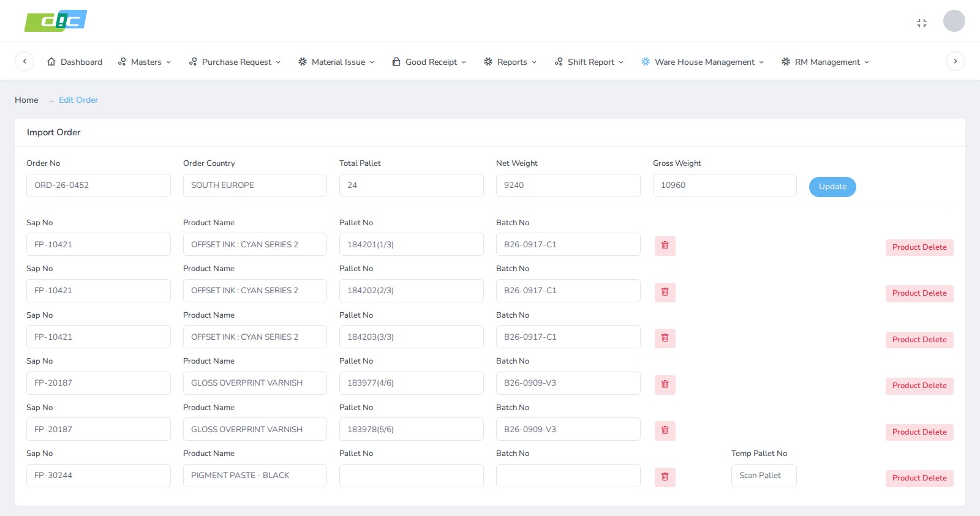Click Product Delete for PIGMENT PASTE - BLACK
Viewport: 980px width, 516px height.
[919, 478]
